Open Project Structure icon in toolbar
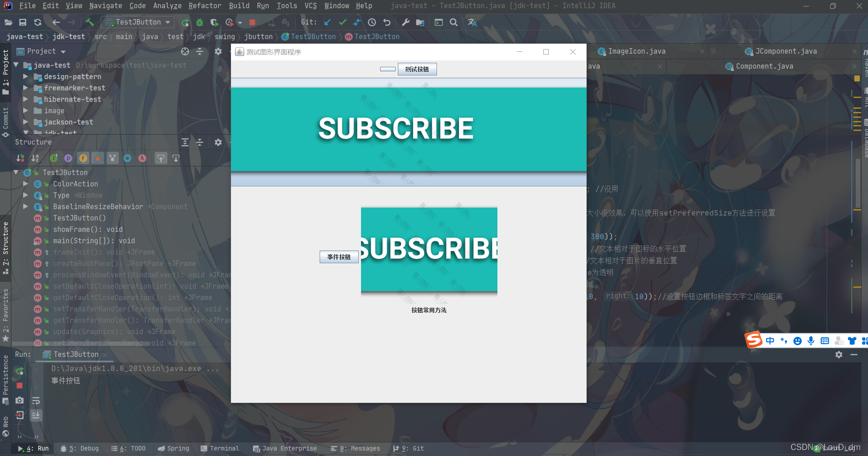The image size is (868, 456). point(420,22)
